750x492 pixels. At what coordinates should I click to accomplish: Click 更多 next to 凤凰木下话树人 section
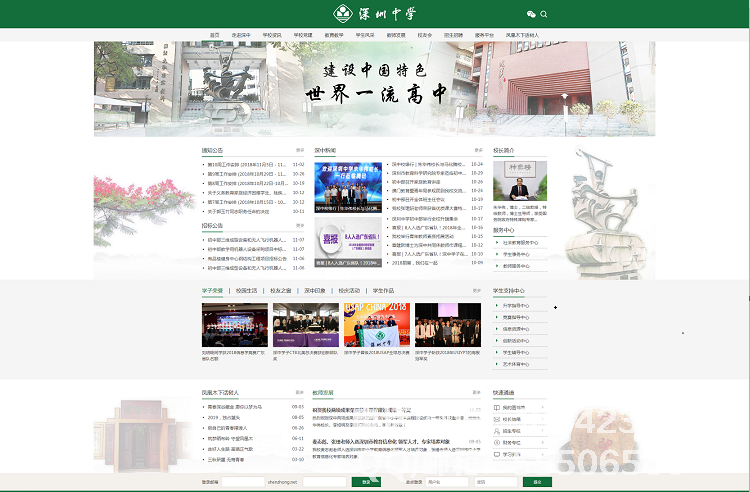pos(299,392)
